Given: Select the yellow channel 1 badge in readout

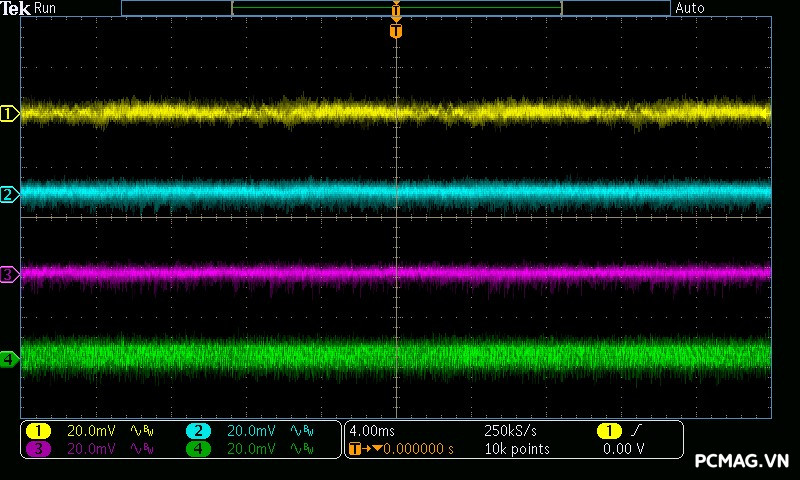Looking at the screenshot, I should pyautogui.click(x=38, y=431).
